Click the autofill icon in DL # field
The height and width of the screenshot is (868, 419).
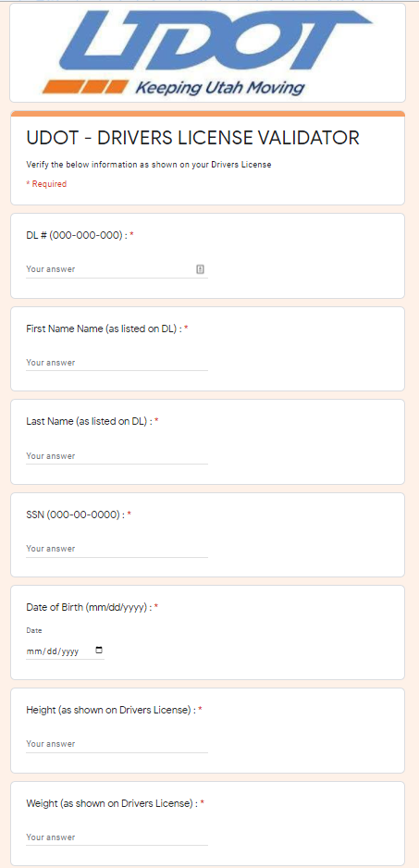click(201, 269)
